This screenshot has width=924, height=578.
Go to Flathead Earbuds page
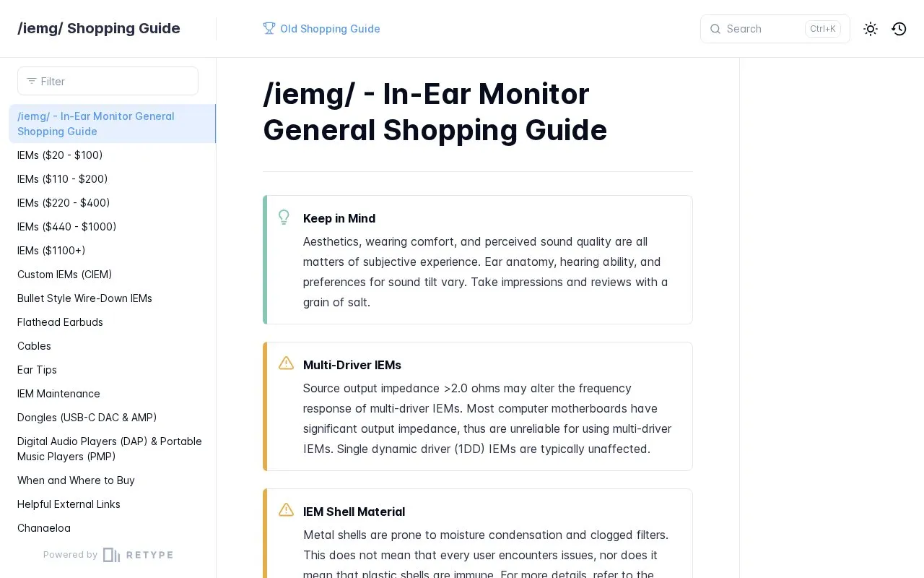click(60, 322)
